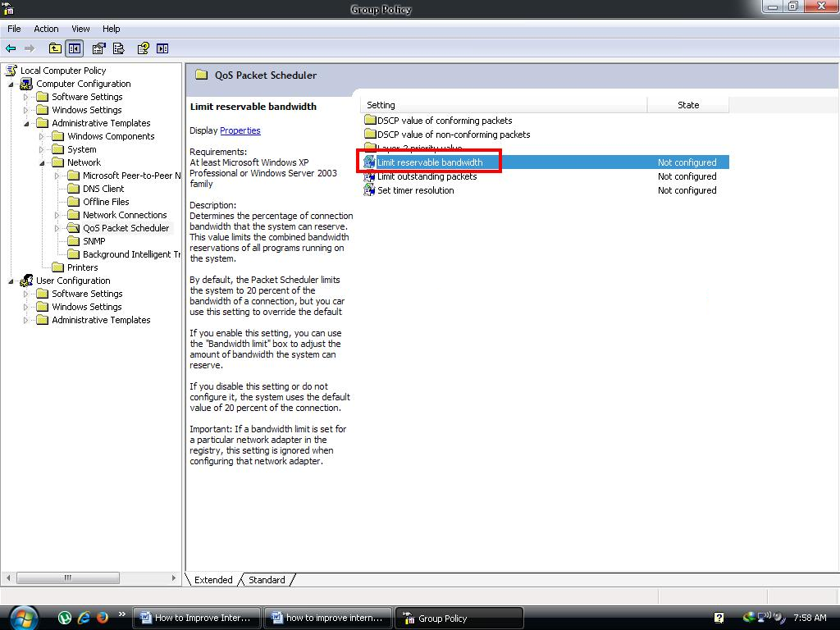Click the Properties link under Display
Viewport: 840px width, 630px height.
(x=240, y=130)
